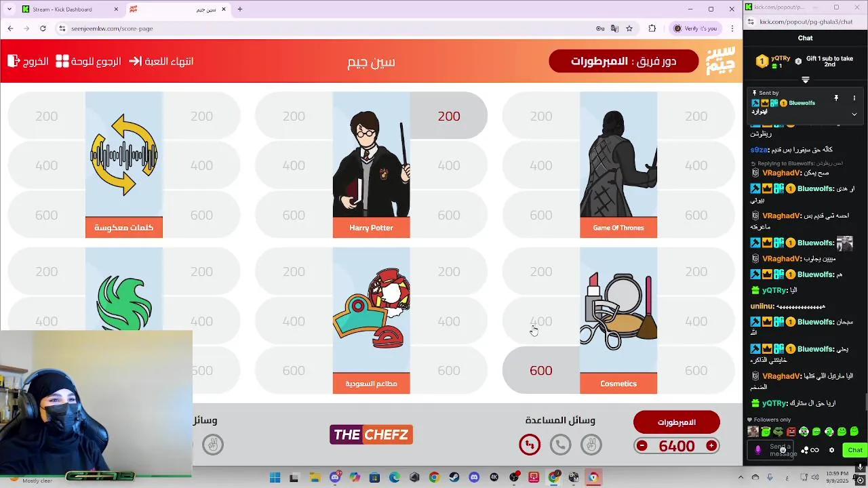This screenshot has height=488, width=868.
Task: Click the دور فريق turn indicator
Action: tap(623, 61)
